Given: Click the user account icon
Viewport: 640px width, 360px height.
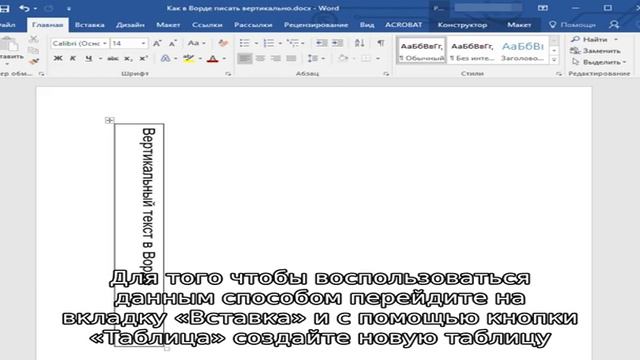Looking at the screenshot, I should (x=614, y=25).
